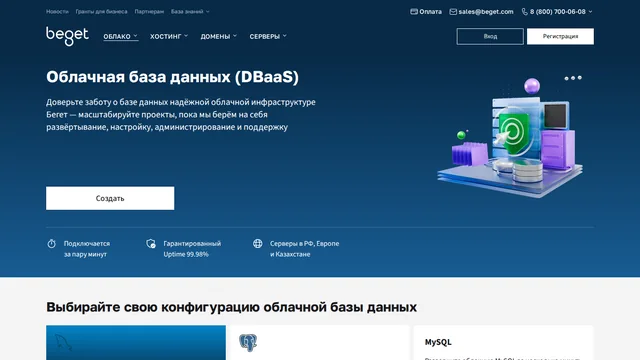The image size is (640, 360).
Task: Open Гранты для бизнеса link
Action: coord(101,12)
